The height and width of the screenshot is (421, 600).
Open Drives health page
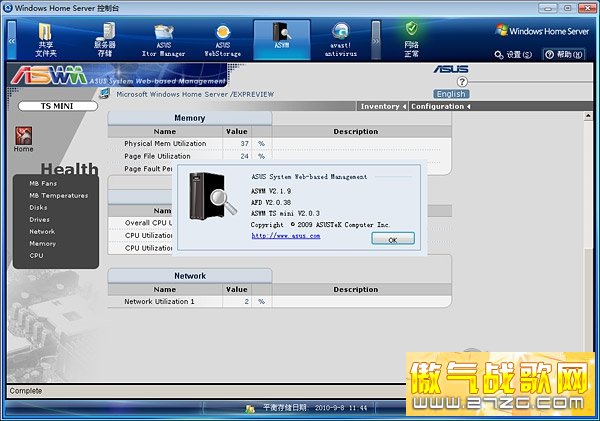[x=39, y=220]
